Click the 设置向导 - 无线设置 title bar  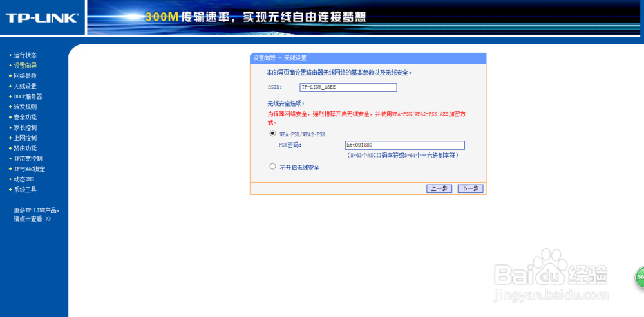pos(368,59)
